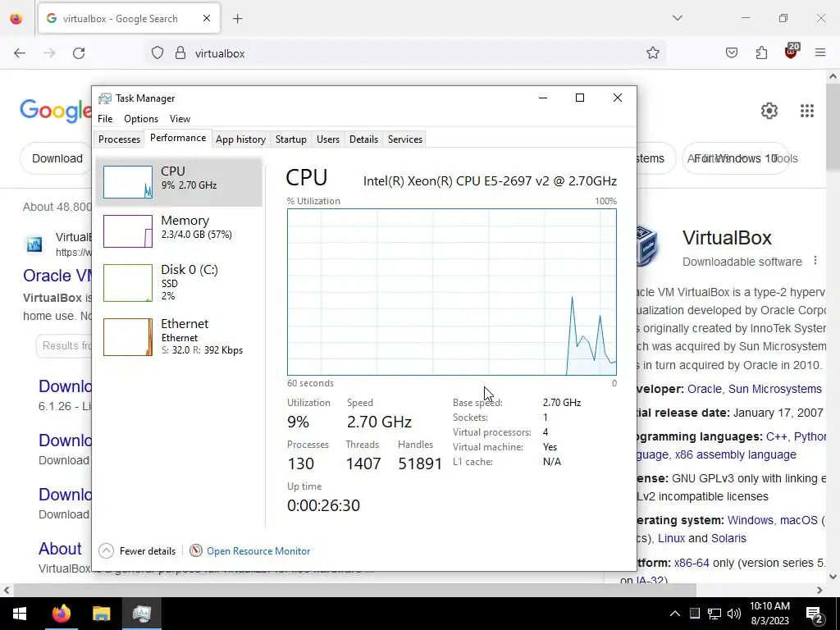This screenshot has height=630, width=840.
Task: Open Save to Pocket icon
Action: pyautogui.click(x=732, y=53)
